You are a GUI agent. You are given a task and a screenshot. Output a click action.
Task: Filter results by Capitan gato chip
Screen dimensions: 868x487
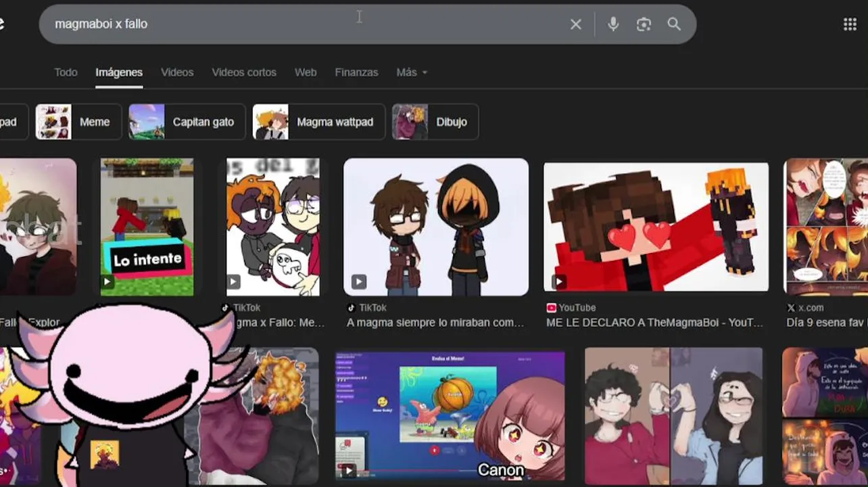(x=187, y=122)
